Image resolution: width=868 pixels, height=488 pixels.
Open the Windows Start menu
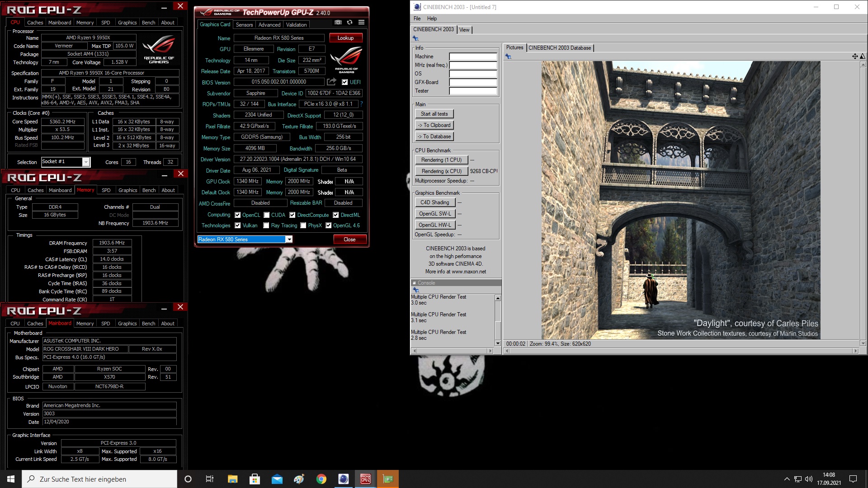11,479
